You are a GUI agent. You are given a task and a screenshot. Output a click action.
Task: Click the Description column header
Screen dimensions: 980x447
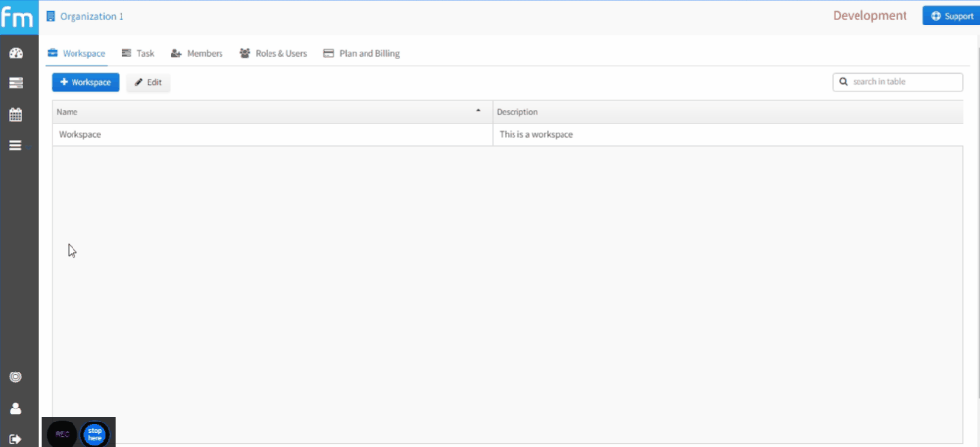(728, 112)
